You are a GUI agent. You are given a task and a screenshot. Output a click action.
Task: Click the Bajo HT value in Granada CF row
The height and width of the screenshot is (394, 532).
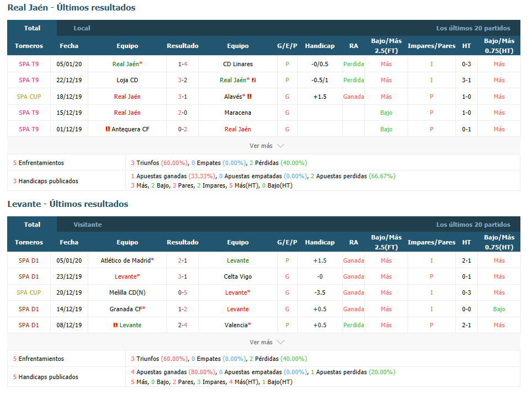tap(499, 309)
